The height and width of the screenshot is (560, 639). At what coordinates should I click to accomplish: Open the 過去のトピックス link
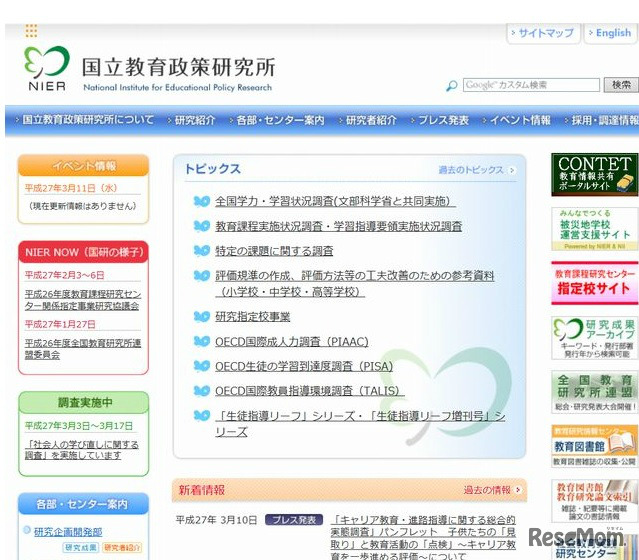[471, 170]
